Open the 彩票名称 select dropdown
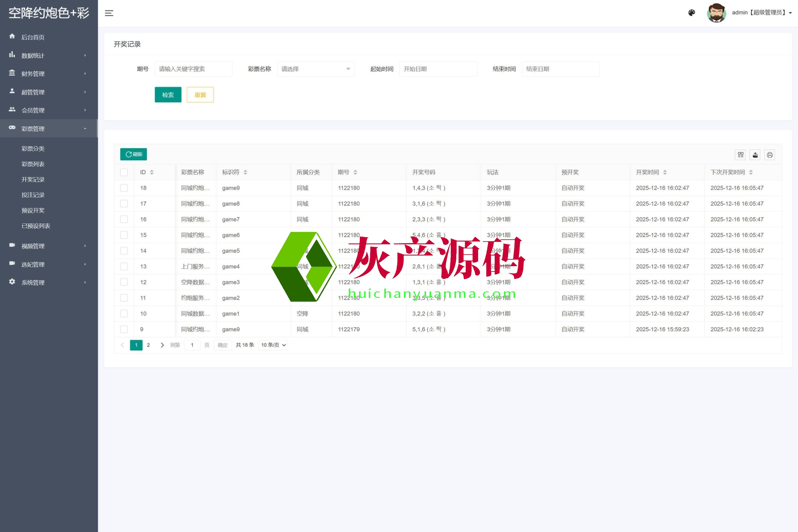Image resolution: width=798 pixels, height=532 pixels. (x=315, y=69)
